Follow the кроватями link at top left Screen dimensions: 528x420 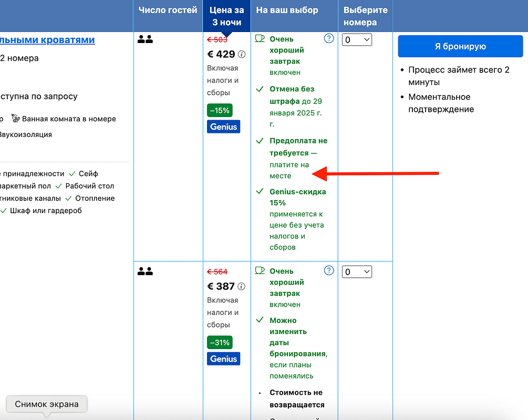(x=47, y=40)
